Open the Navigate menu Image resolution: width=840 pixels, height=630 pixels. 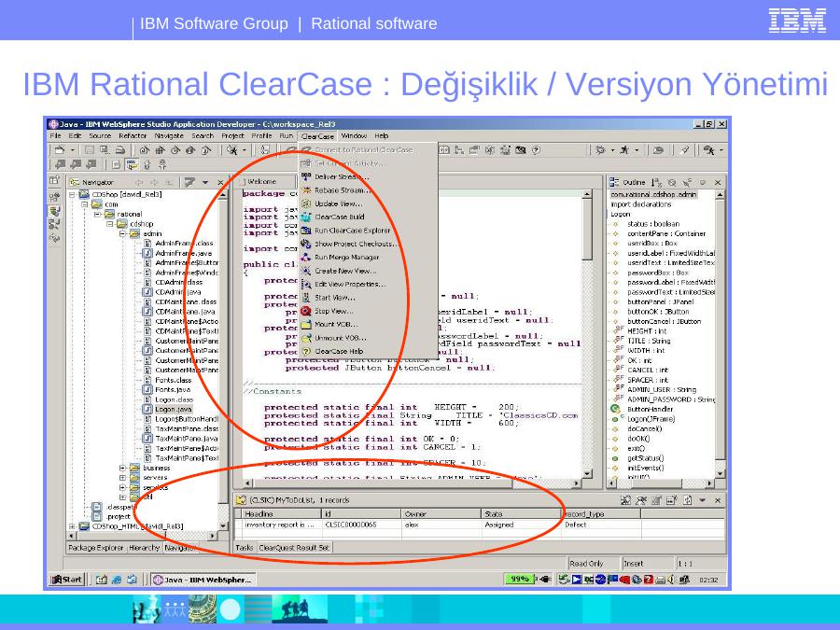tap(169, 136)
